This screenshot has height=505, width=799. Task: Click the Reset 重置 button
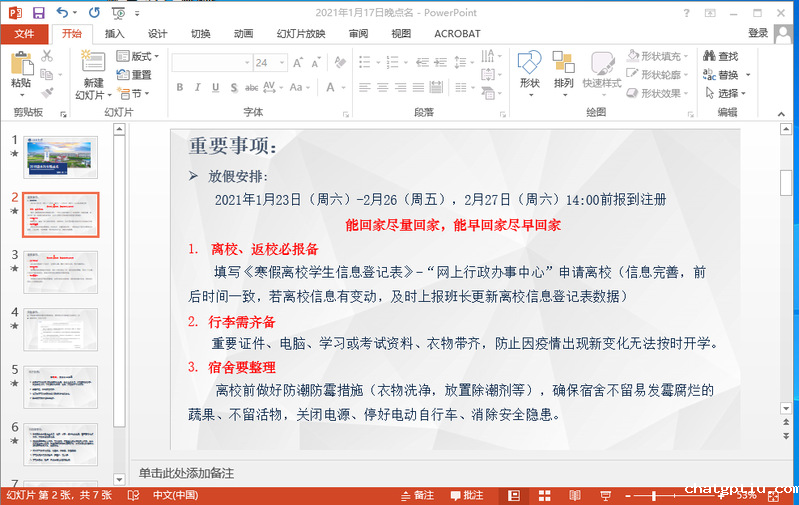[134, 75]
